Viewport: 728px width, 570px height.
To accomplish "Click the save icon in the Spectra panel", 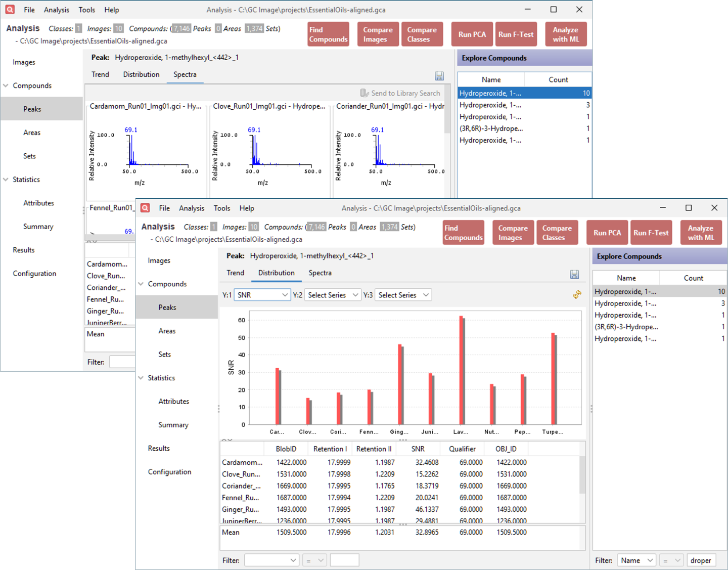I will [x=439, y=76].
